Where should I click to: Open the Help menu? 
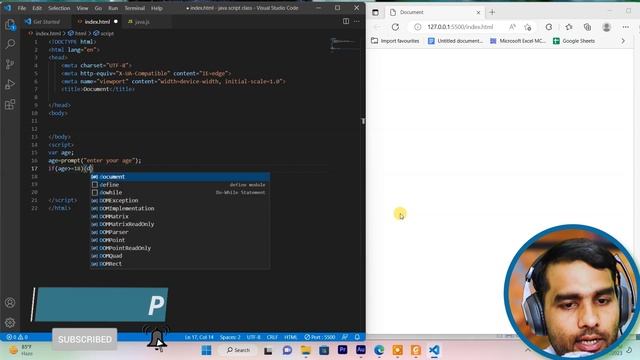tap(157, 8)
